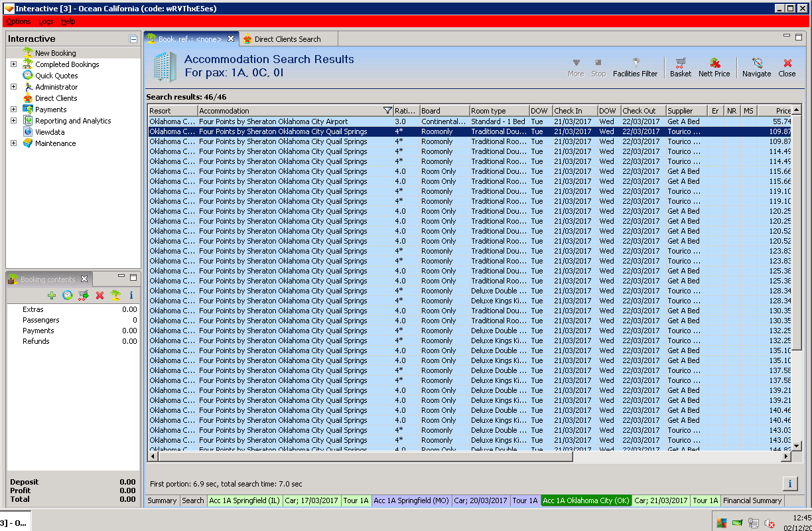
Task: Select the Maintenance tree item
Action: point(55,143)
